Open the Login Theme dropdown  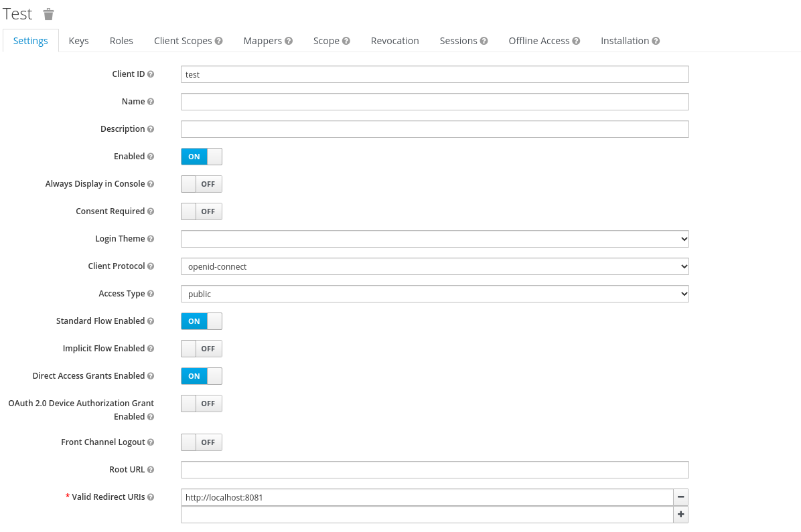pos(434,239)
